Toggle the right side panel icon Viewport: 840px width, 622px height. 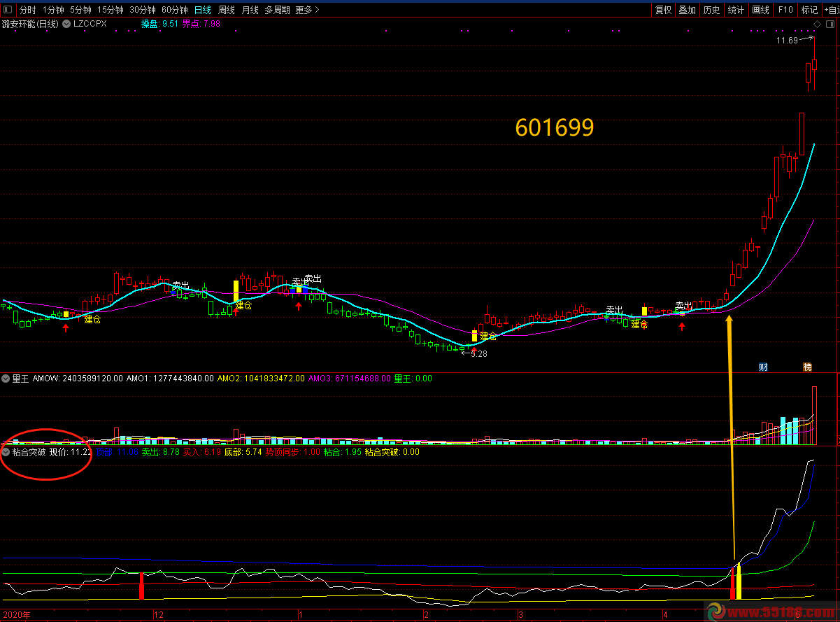(829, 24)
